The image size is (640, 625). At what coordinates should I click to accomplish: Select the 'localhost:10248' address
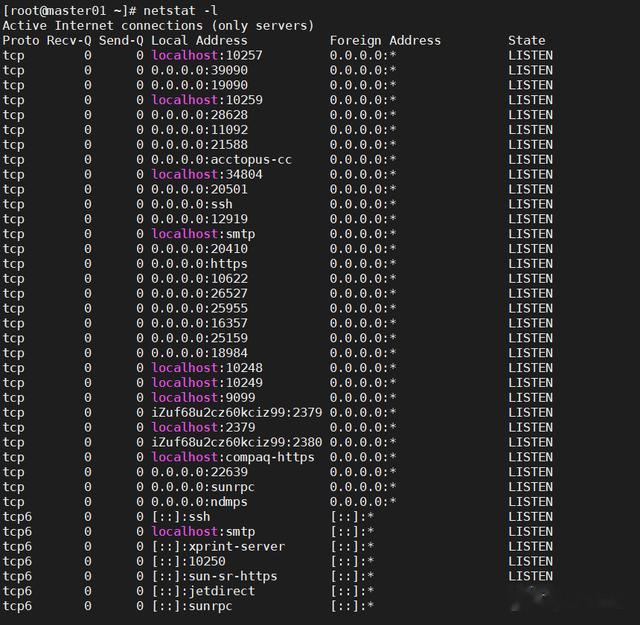pyautogui.click(x=207, y=368)
